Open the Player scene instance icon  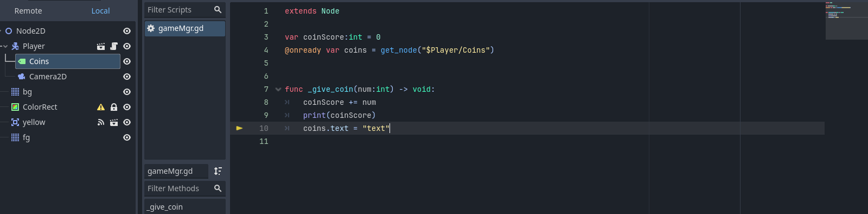tap(101, 46)
